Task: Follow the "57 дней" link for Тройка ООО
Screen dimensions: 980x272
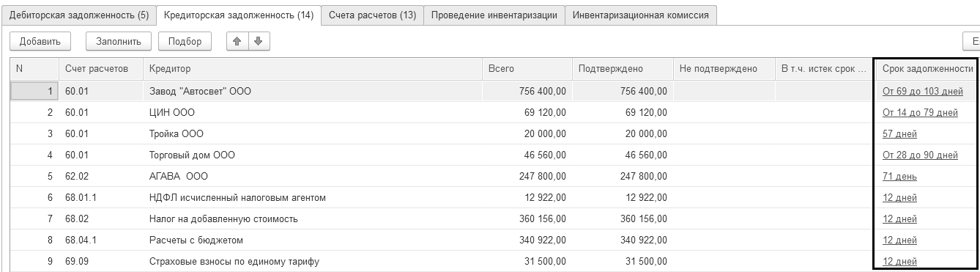Action: (x=899, y=134)
